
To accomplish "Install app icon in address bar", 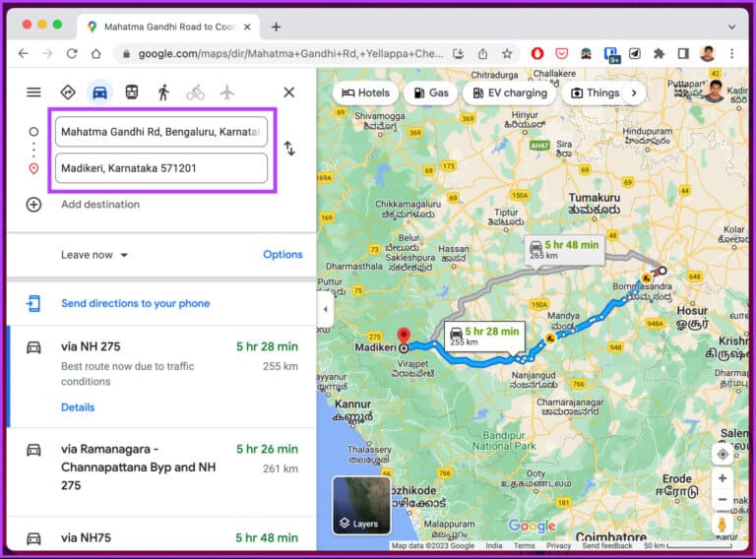I will click(x=459, y=53).
